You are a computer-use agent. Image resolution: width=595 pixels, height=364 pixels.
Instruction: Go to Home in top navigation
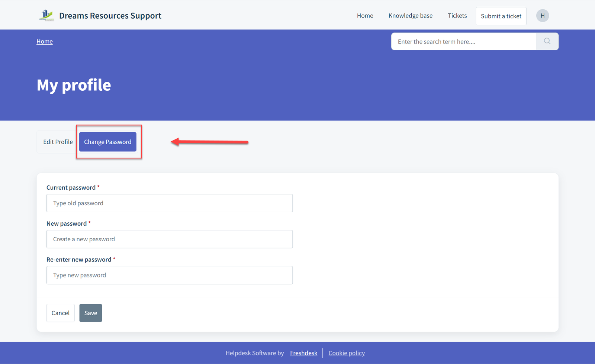pyautogui.click(x=365, y=15)
